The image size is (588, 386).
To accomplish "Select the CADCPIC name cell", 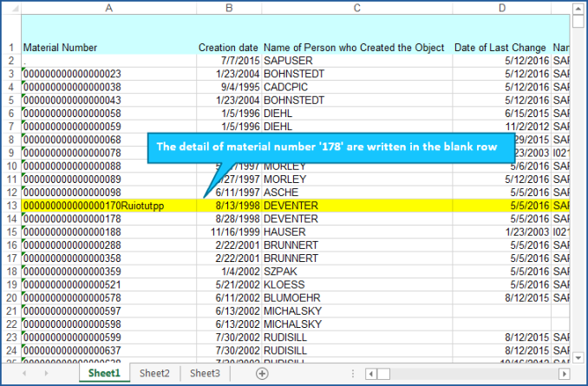I will pyautogui.click(x=357, y=87).
